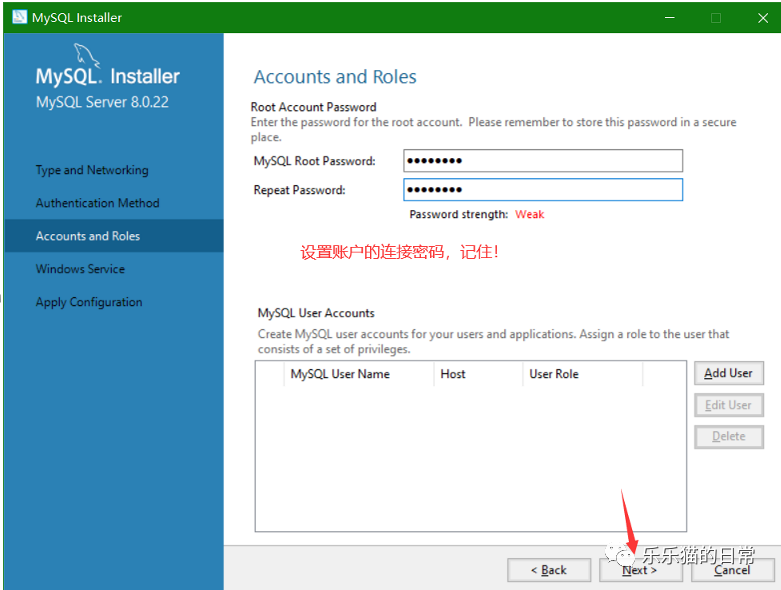
Task: Open the Type and Networking step
Action: [x=92, y=170]
